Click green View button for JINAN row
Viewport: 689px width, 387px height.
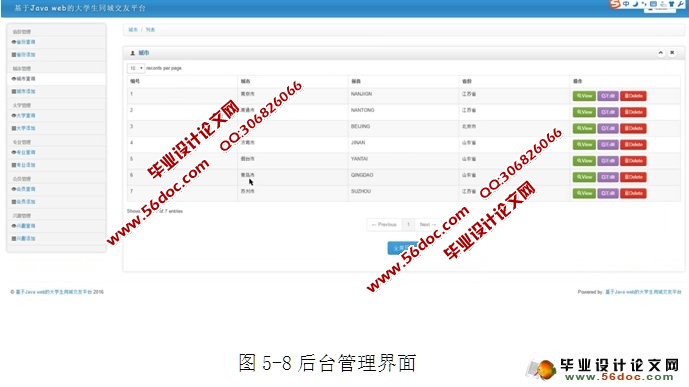click(x=584, y=145)
